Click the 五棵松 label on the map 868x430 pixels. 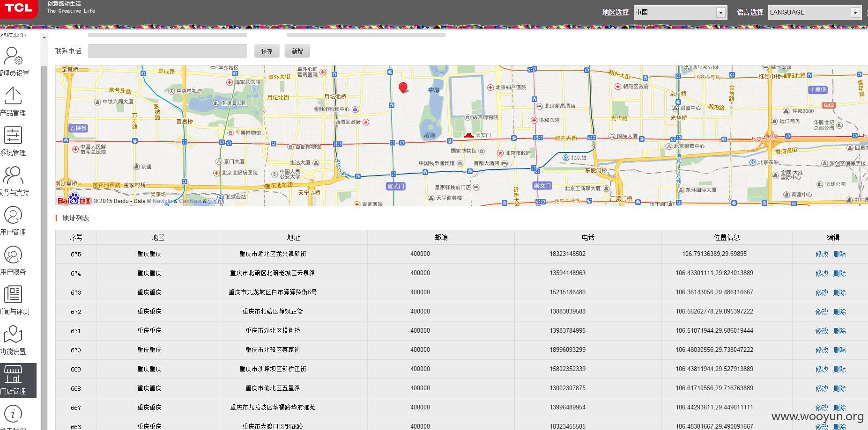[78, 128]
